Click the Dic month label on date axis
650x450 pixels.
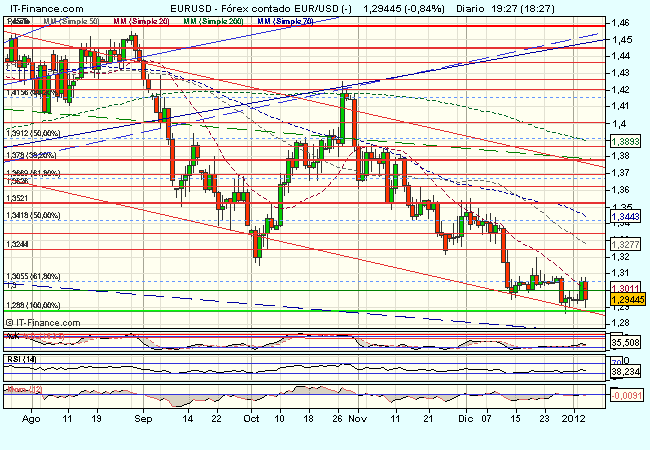pyautogui.click(x=466, y=419)
